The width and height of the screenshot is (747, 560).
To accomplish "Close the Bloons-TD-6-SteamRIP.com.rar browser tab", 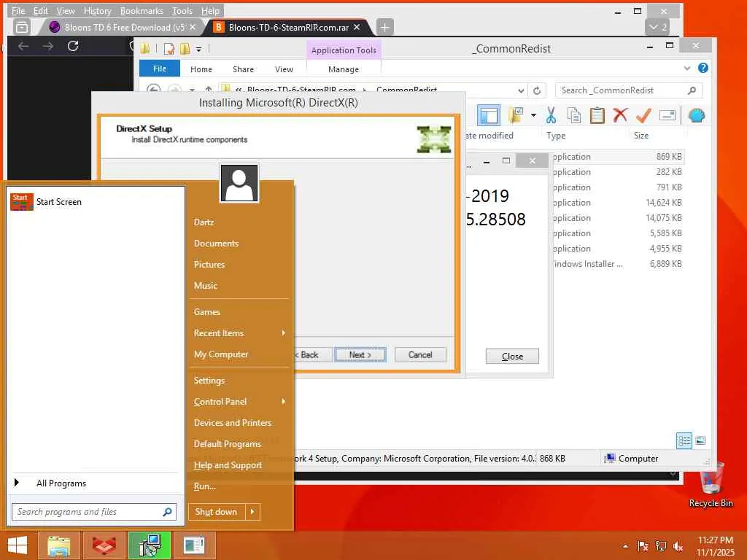I will coord(356,27).
